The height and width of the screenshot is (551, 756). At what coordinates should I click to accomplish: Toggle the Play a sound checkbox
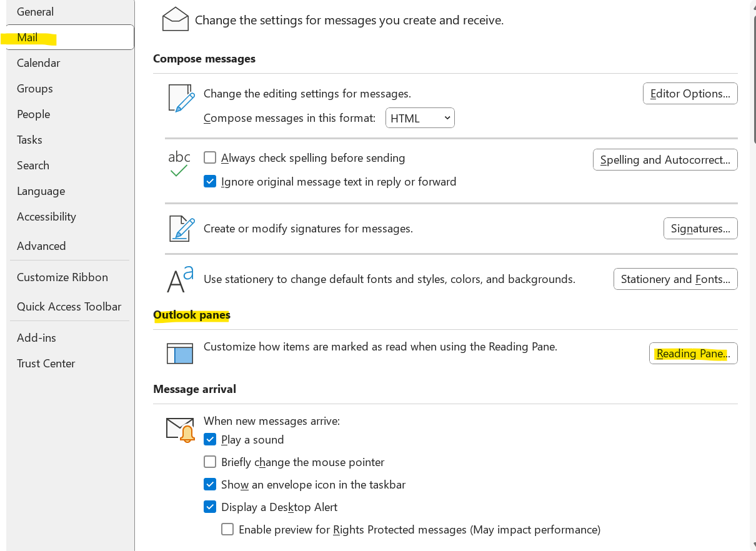(210, 440)
